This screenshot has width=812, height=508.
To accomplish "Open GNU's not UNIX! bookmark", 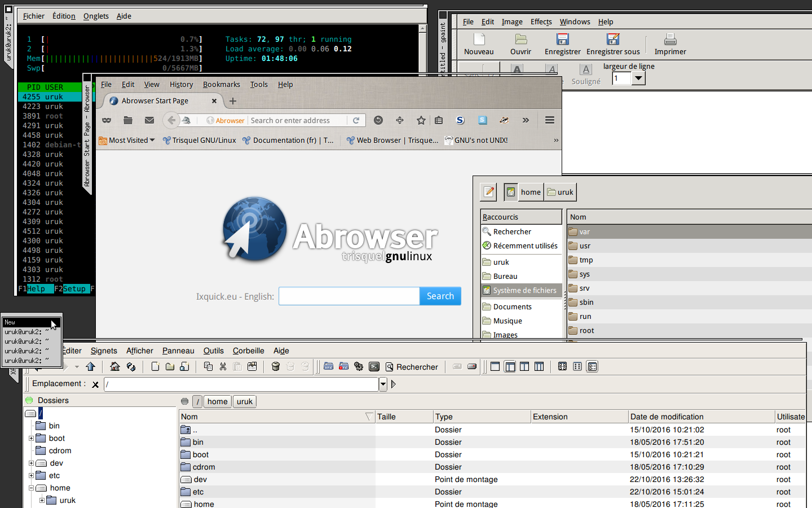I will [476, 141].
